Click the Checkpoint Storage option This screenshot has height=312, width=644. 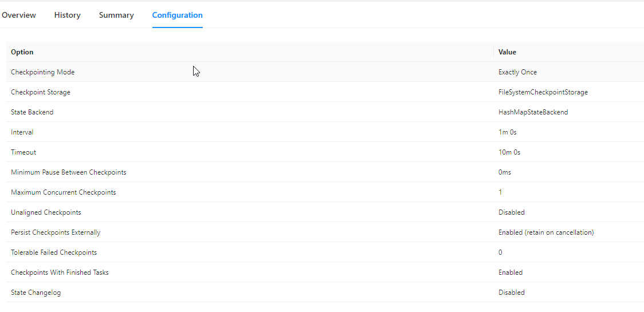coord(41,92)
